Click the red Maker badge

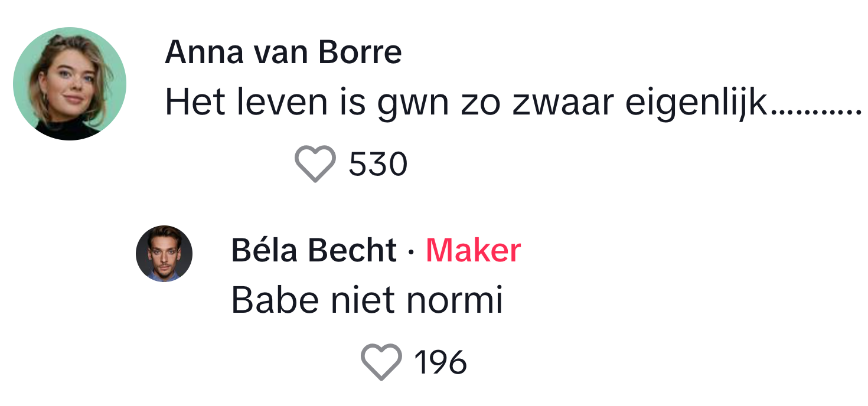[x=473, y=251]
